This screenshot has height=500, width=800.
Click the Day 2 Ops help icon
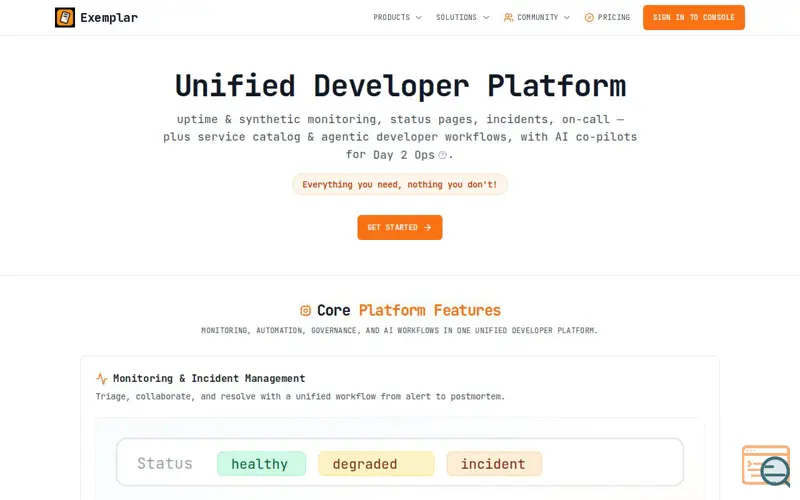point(442,155)
